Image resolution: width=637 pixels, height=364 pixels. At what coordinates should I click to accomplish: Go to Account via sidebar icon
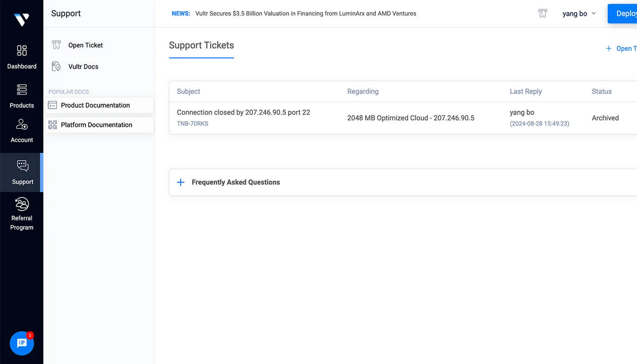point(21,124)
